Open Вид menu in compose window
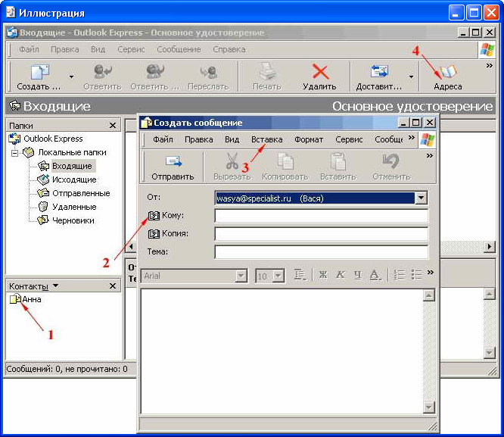The height and width of the screenshot is (437, 504). (232, 139)
